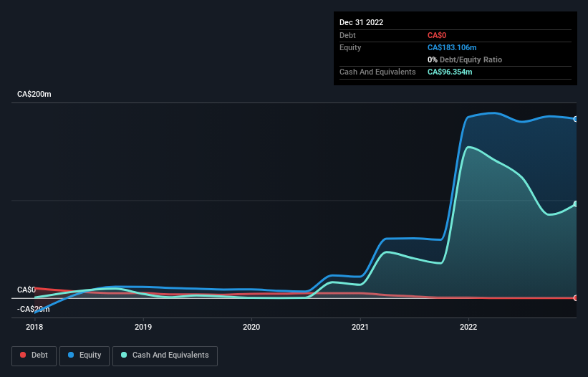Click the 0% Debt/Equity Ratio text

[x=465, y=59]
